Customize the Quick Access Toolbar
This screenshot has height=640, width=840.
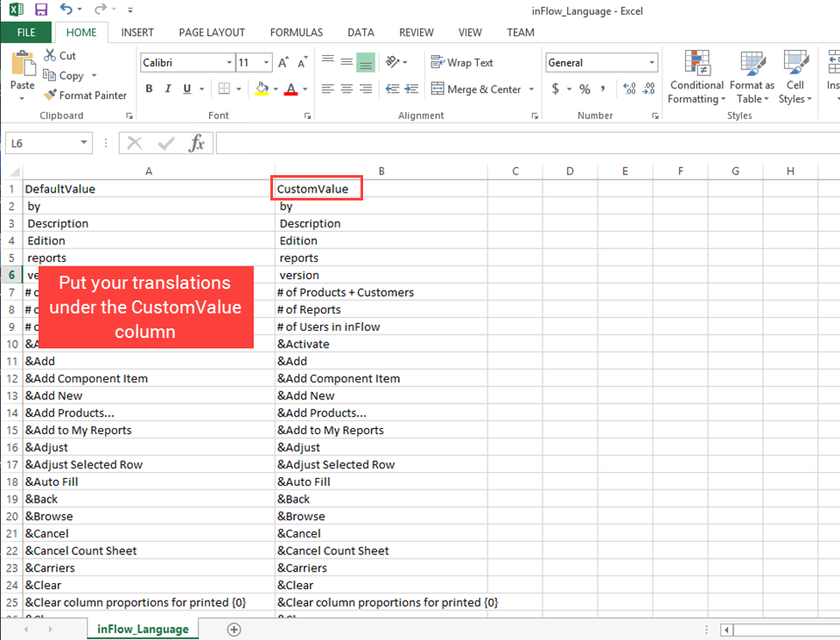(x=130, y=10)
